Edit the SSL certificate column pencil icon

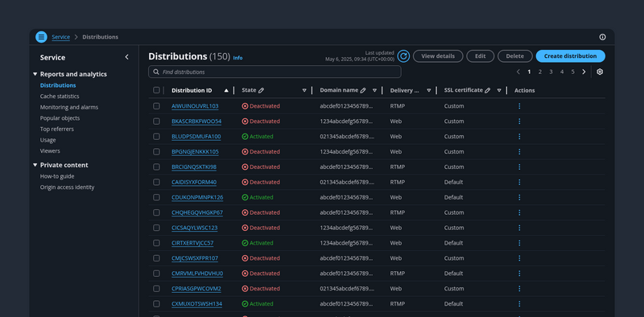[x=487, y=90]
